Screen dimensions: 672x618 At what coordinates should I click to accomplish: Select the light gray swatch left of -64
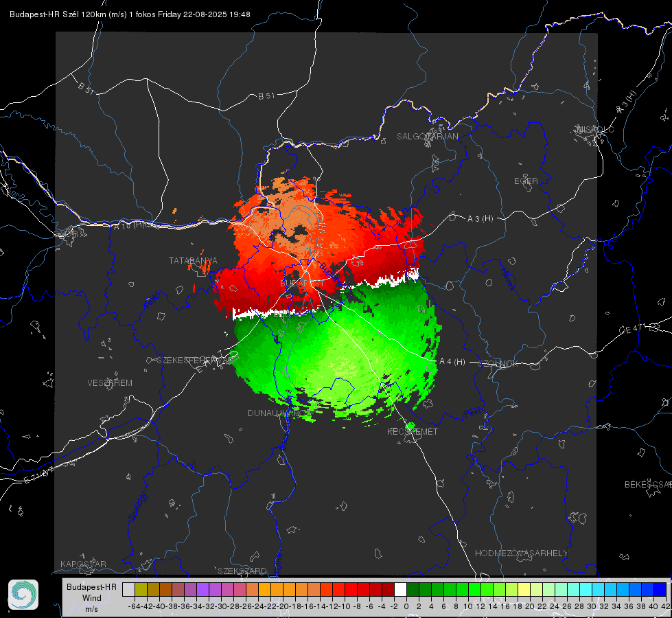tap(128, 589)
